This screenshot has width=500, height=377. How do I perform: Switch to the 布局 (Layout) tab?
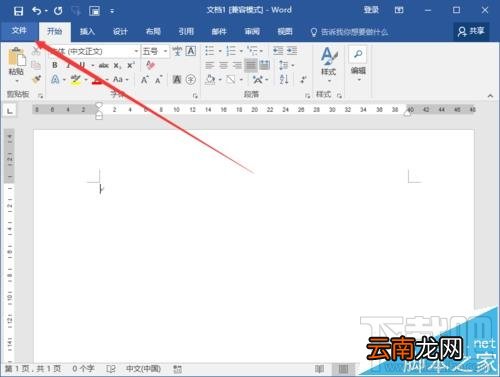[x=153, y=32]
